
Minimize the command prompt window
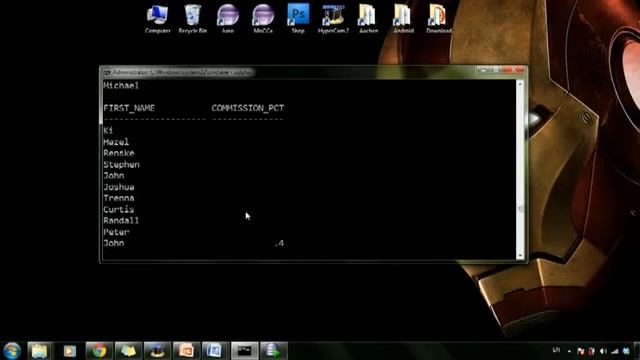484,70
